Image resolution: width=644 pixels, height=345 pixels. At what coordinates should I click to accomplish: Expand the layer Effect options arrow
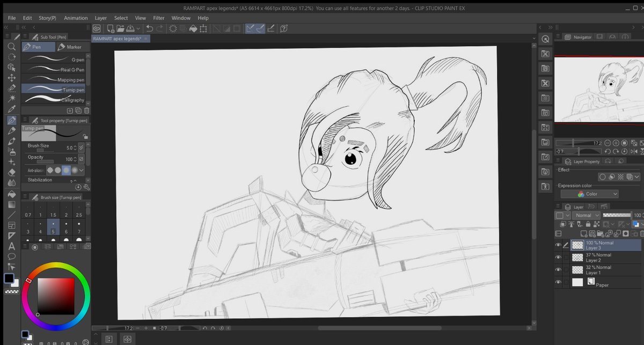(x=637, y=177)
